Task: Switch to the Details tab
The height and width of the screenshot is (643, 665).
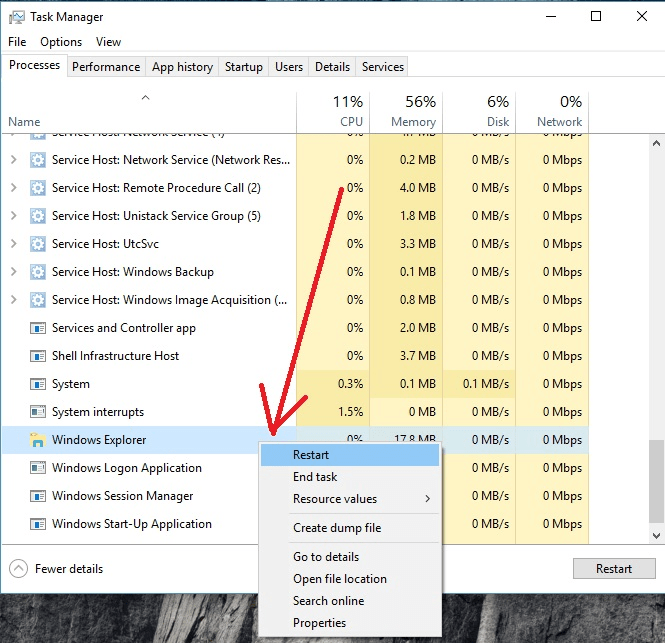Action: pos(332,67)
